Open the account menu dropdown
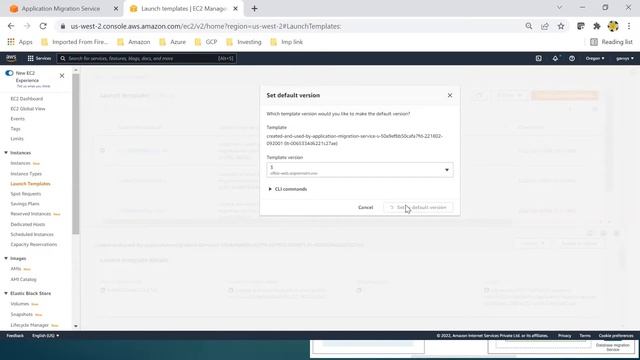The height and width of the screenshot is (360, 640). tap(624, 58)
